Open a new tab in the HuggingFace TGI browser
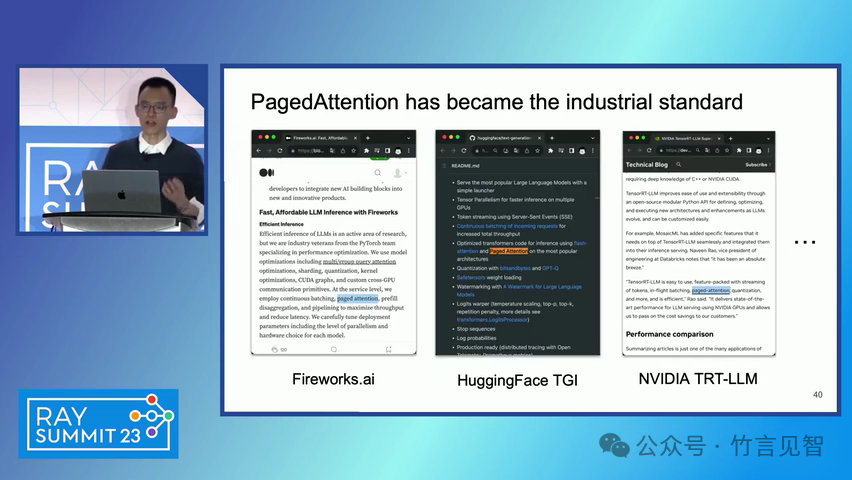 tap(552, 138)
